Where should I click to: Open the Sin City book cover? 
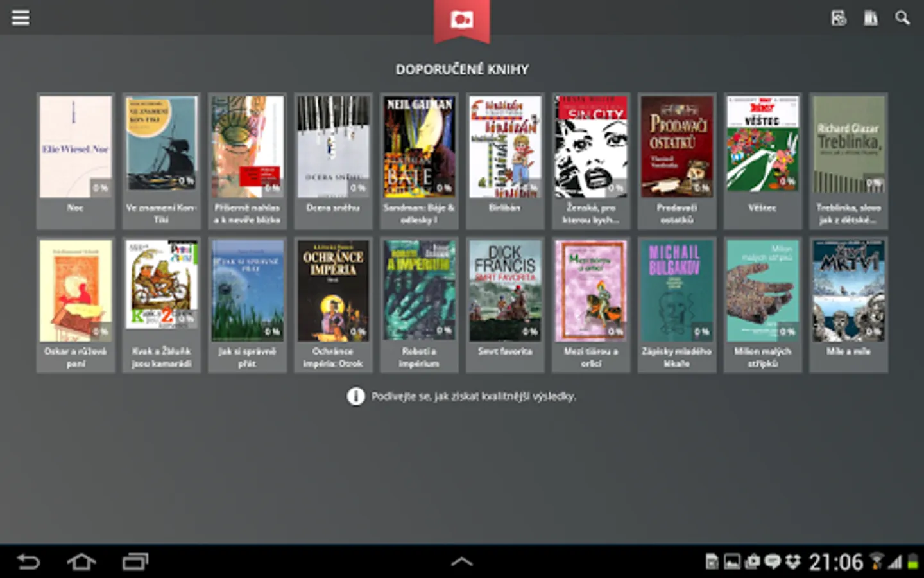[x=591, y=161]
